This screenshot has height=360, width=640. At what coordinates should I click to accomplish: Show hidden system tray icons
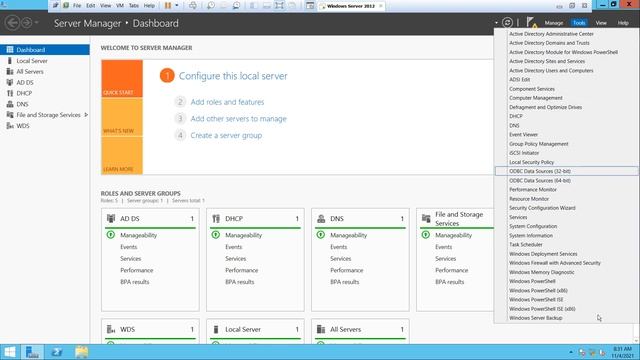571,352
